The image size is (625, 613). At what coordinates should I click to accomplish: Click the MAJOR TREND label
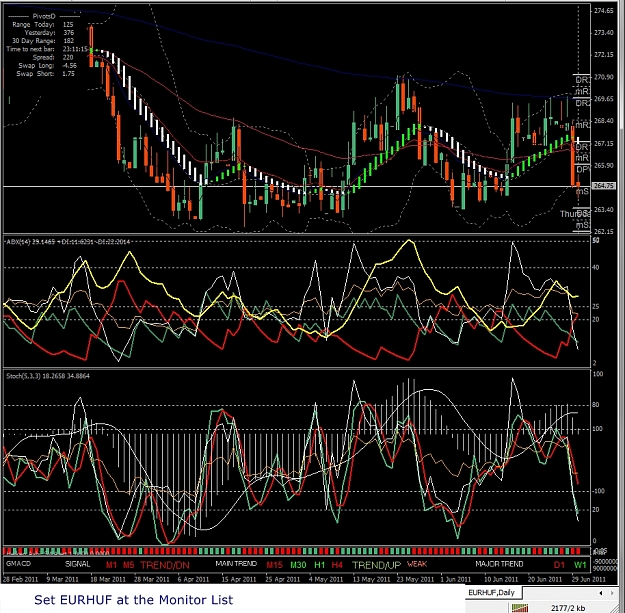click(x=499, y=564)
